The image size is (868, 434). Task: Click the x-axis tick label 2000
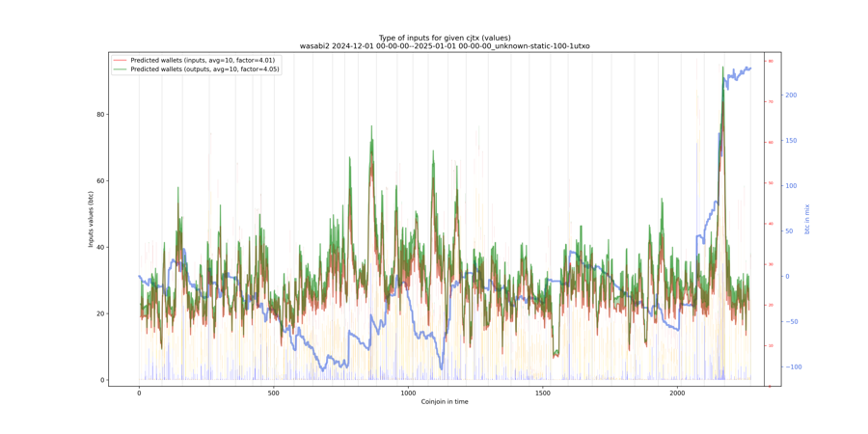coord(677,393)
